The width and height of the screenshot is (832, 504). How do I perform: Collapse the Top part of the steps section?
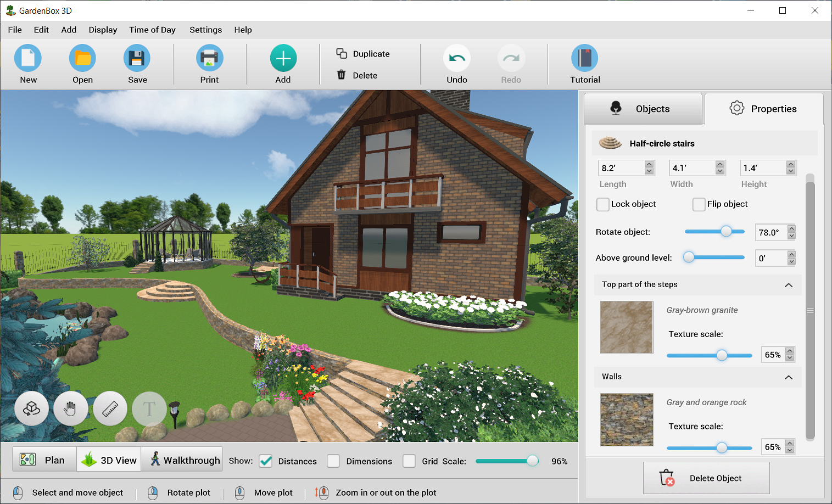[789, 285]
